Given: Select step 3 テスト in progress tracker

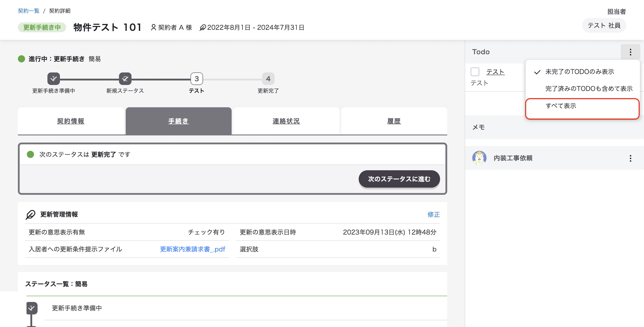Looking at the screenshot, I should (x=196, y=79).
